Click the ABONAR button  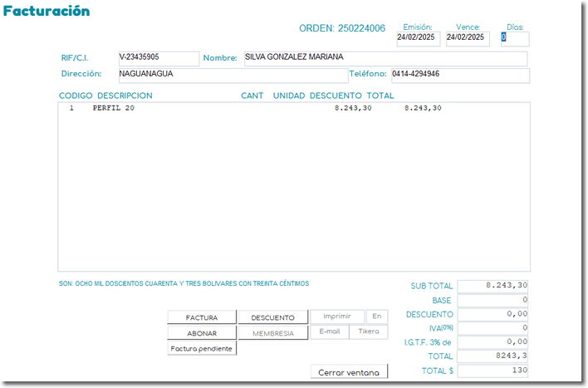(202, 333)
